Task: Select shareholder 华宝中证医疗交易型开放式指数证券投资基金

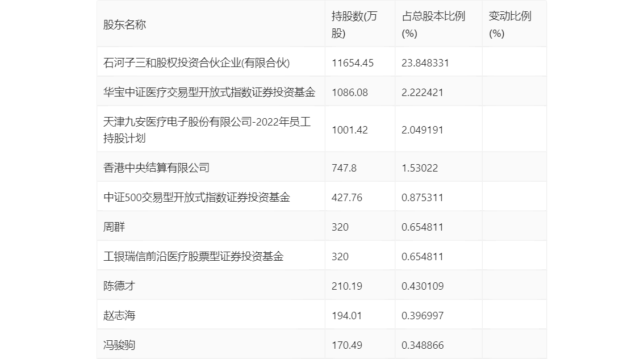Action: (x=209, y=93)
